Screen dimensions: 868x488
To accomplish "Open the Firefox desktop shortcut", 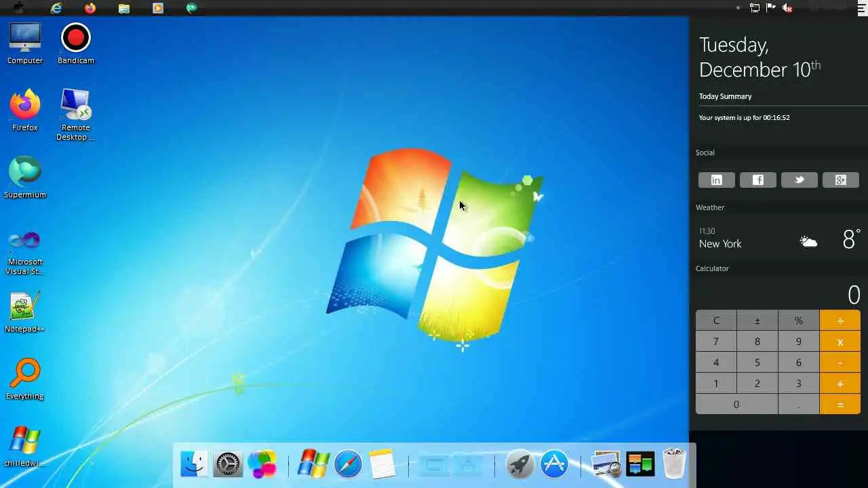I will pyautogui.click(x=25, y=110).
